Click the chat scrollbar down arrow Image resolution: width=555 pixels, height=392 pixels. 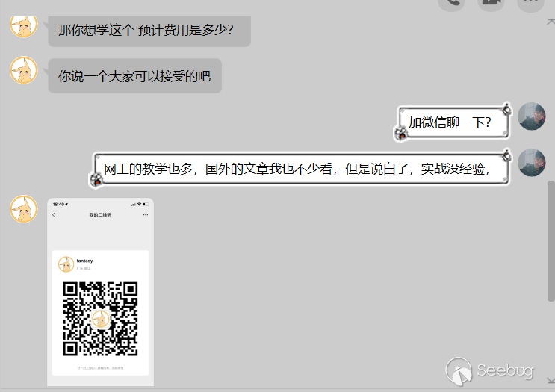[x=551, y=380]
